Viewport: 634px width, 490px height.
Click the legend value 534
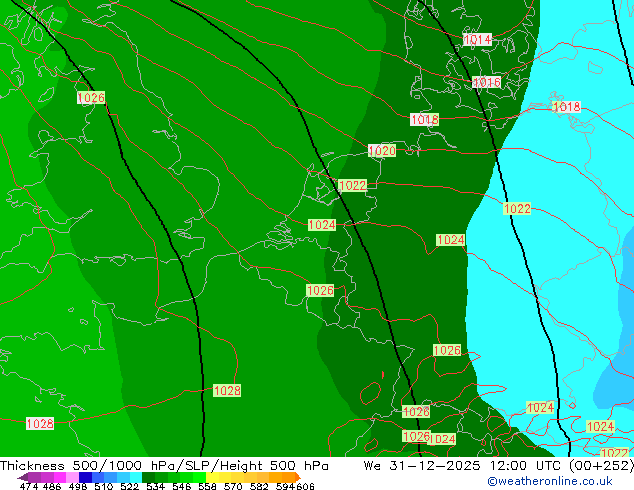coord(155,486)
